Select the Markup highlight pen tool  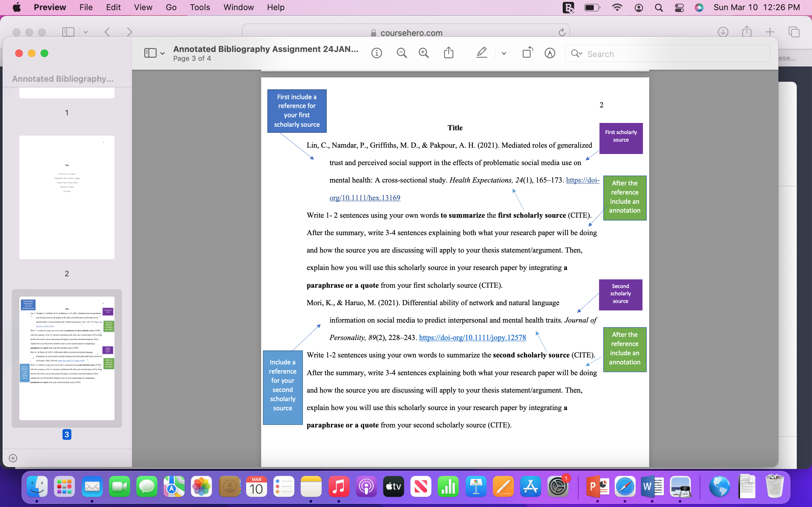point(482,53)
